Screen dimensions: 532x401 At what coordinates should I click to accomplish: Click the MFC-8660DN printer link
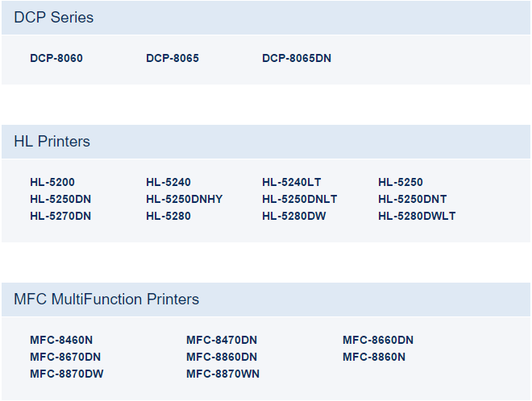(378, 340)
